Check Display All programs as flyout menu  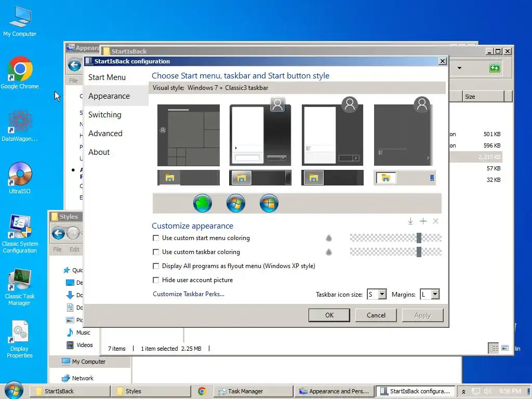(x=156, y=266)
